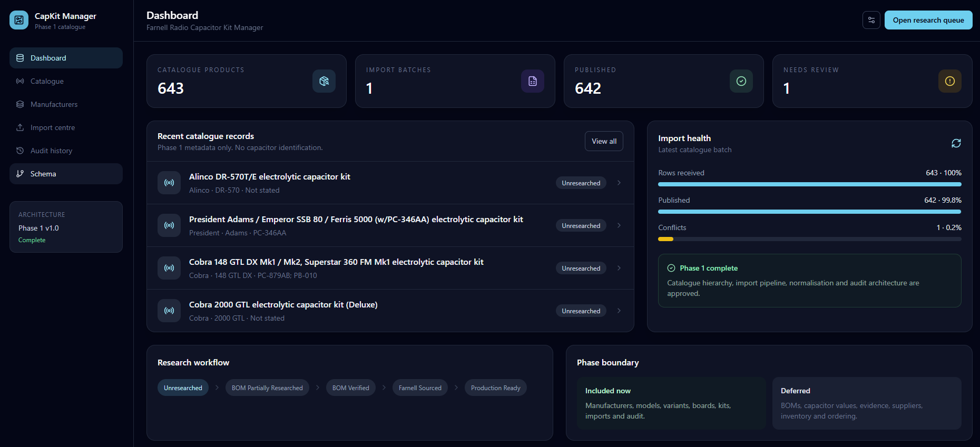Open Audit history in the sidebar
The height and width of the screenshot is (447, 980).
tap(66, 151)
